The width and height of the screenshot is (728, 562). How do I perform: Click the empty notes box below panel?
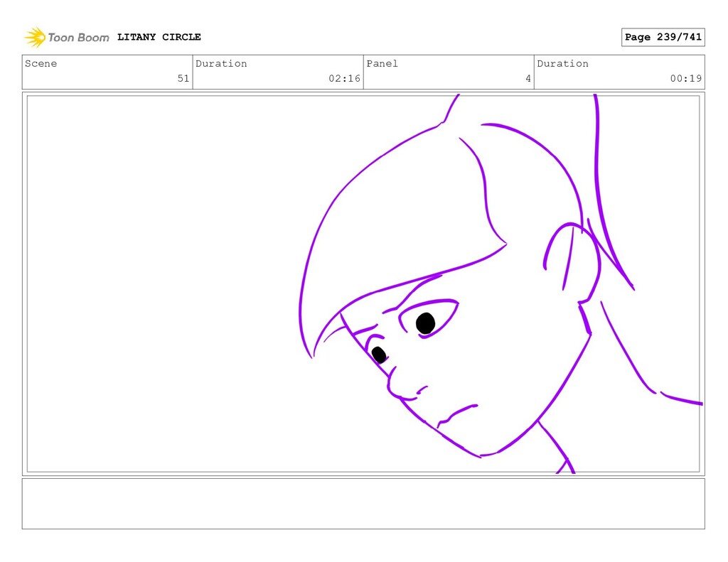(x=363, y=504)
